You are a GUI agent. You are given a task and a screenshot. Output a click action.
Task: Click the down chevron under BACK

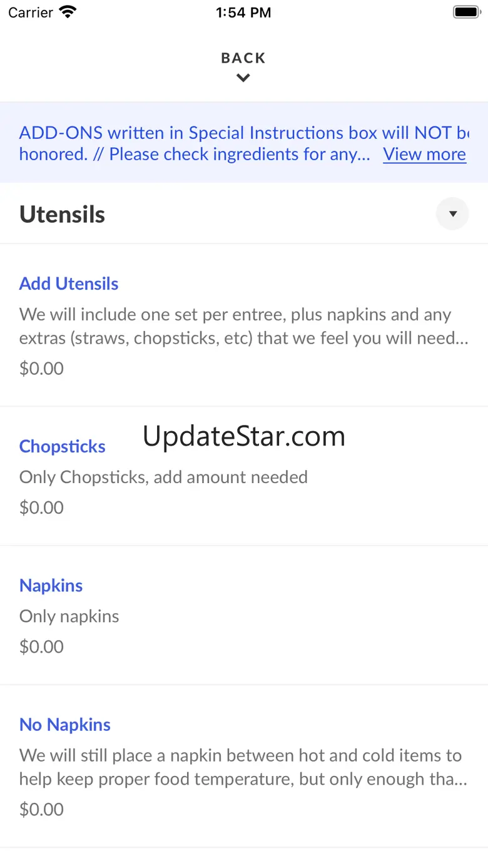(243, 78)
